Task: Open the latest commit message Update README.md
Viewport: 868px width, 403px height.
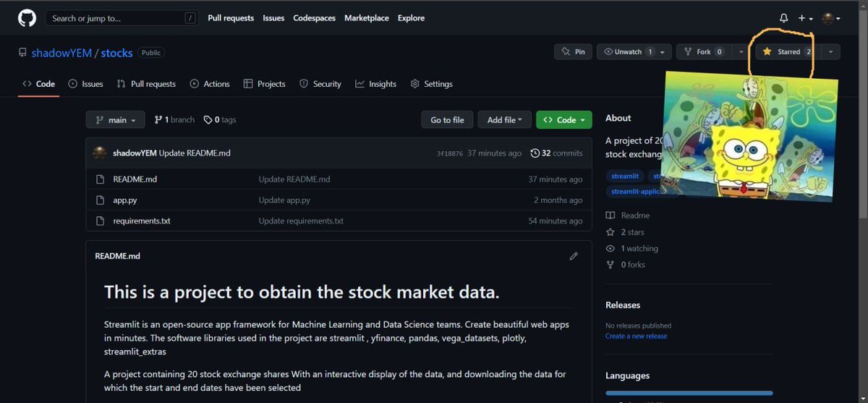Action: (195, 153)
